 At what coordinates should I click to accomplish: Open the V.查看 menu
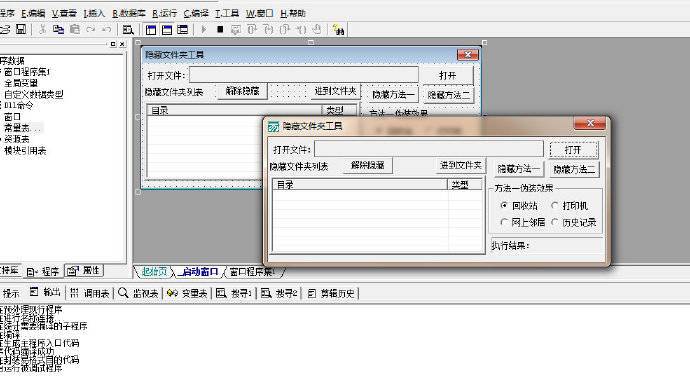pos(64,14)
